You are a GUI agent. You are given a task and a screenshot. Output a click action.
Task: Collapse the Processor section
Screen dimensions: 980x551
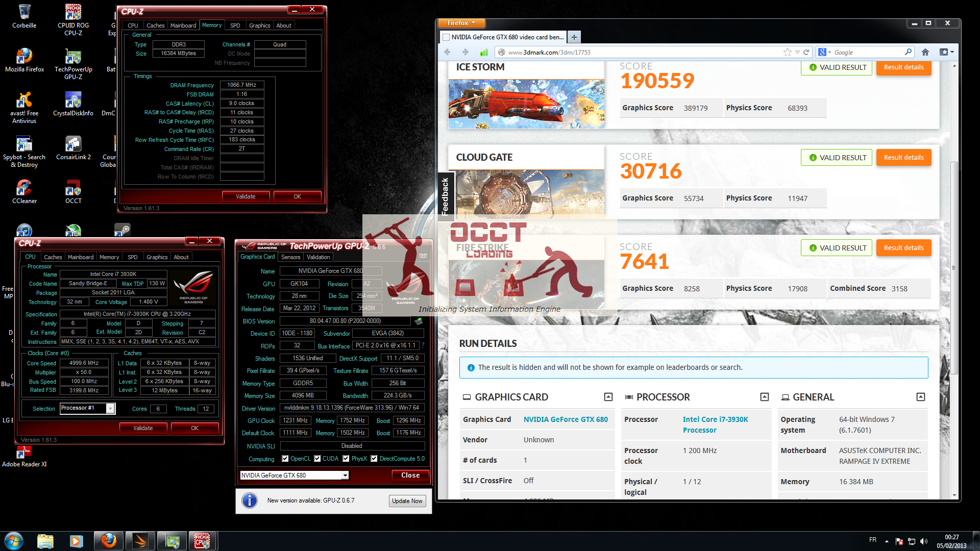point(765,397)
